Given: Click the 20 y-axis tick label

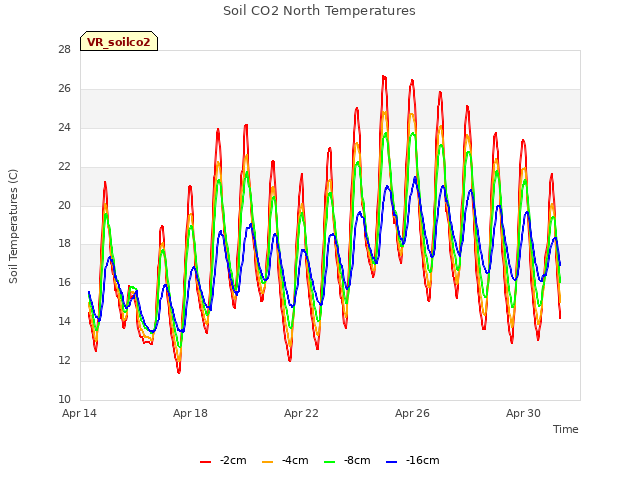Looking at the screenshot, I should [64, 205].
